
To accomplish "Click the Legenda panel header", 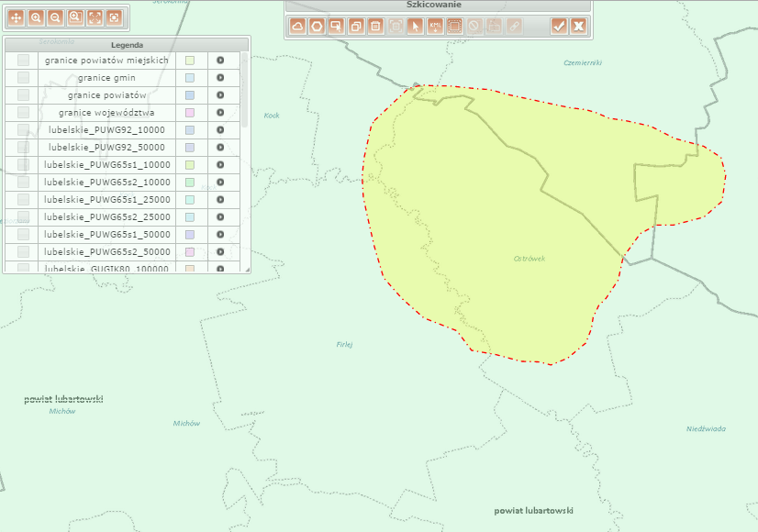I will tap(127, 45).
